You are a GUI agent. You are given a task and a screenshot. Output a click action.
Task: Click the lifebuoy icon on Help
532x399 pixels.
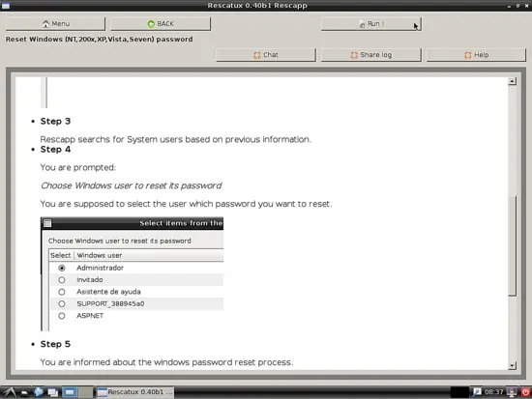[x=468, y=55]
